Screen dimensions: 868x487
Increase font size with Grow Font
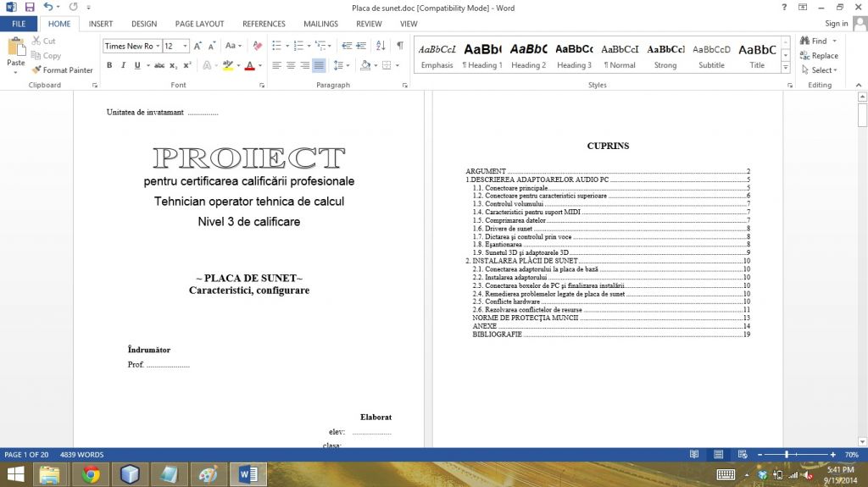point(198,46)
